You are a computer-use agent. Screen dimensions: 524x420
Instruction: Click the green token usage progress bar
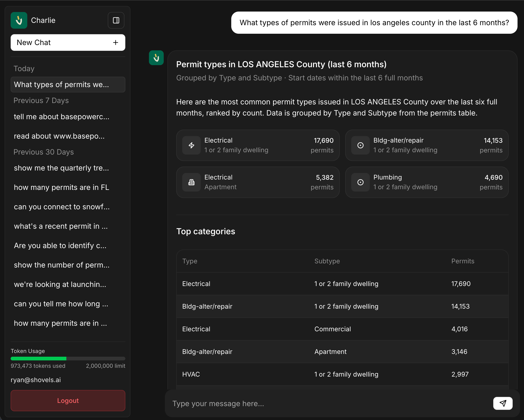pos(38,358)
